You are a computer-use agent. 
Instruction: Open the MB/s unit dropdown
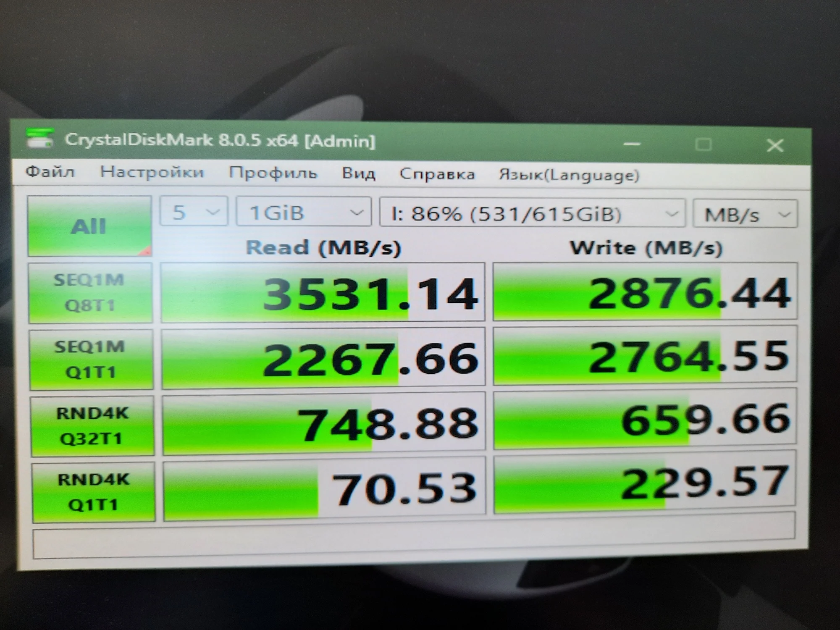pos(744,215)
